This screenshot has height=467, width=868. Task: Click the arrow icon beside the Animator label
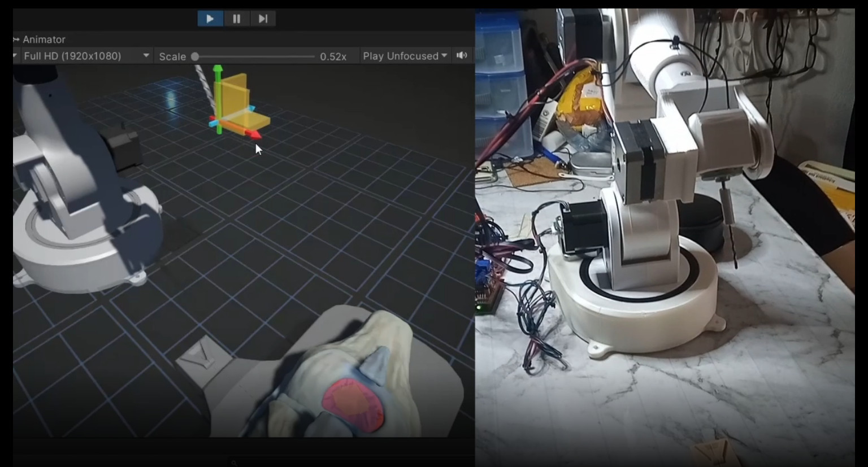pyautogui.click(x=16, y=40)
